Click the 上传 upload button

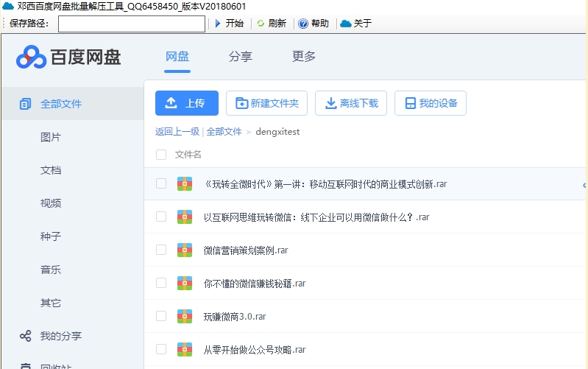(186, 103)
